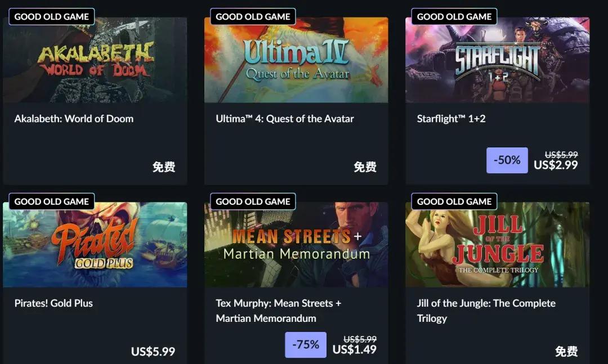608x364 pixels.
Task: Open the Jill of the Jungle cover image
Action: pyautogui.click(x=498, y=245)
